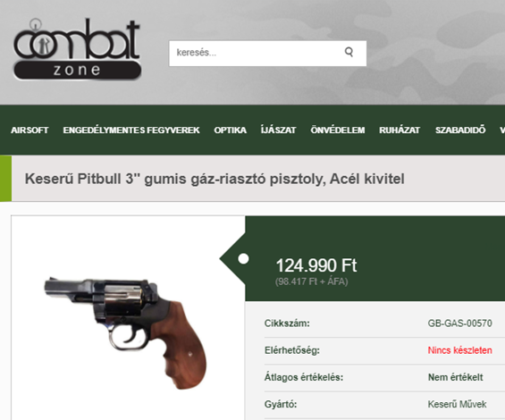Viewport: 505px width, 420px height.
Task: Open the ÖNVÉDELEM category
Action: click(x=338, y=130)
